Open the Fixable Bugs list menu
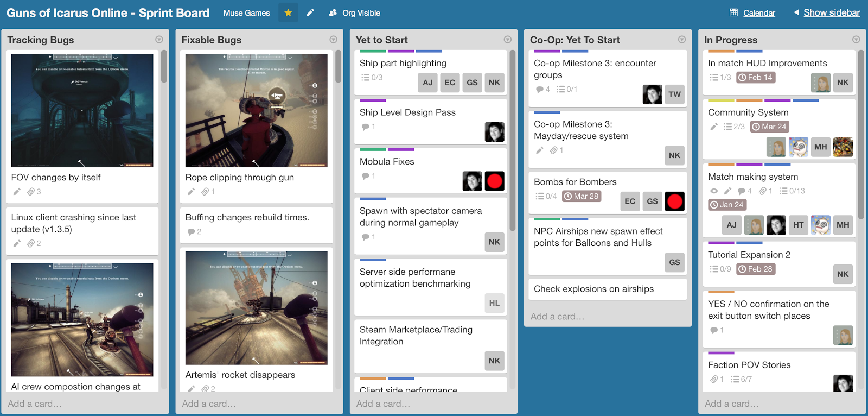The height and width of the screenshot is (416, 868). coord(333,40)
